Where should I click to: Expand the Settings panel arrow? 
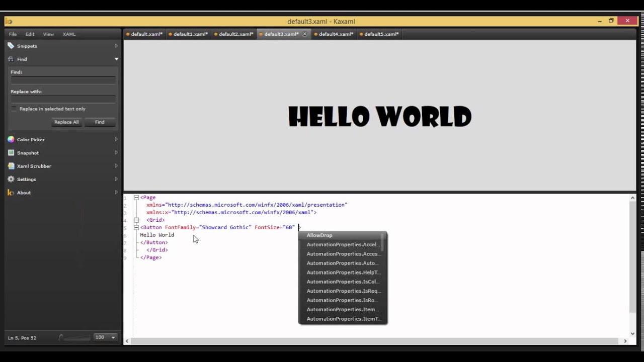116,179
